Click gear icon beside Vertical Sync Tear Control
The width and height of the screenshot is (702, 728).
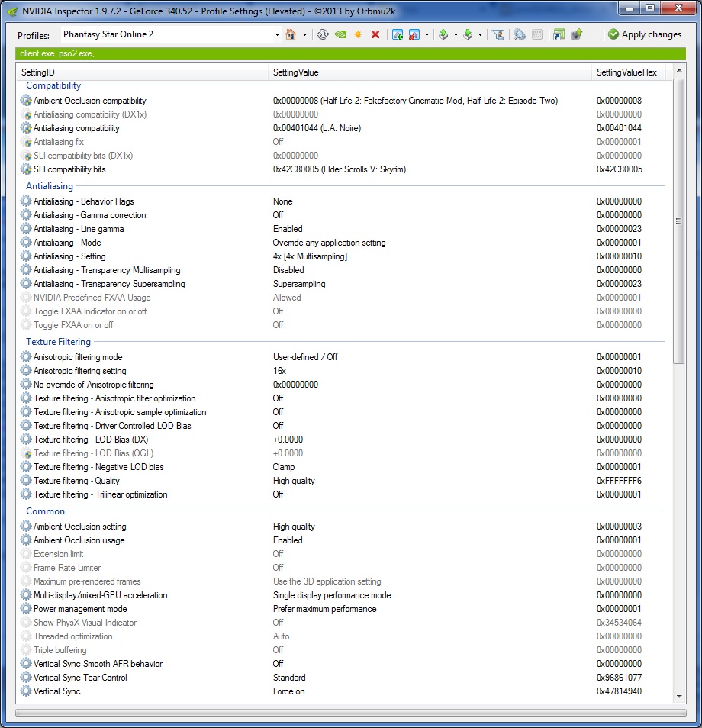26,678
